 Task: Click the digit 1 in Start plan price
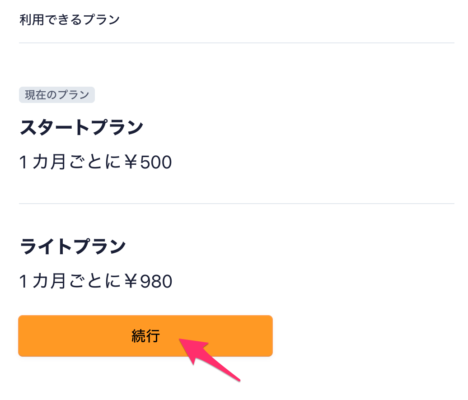point(23,162)
